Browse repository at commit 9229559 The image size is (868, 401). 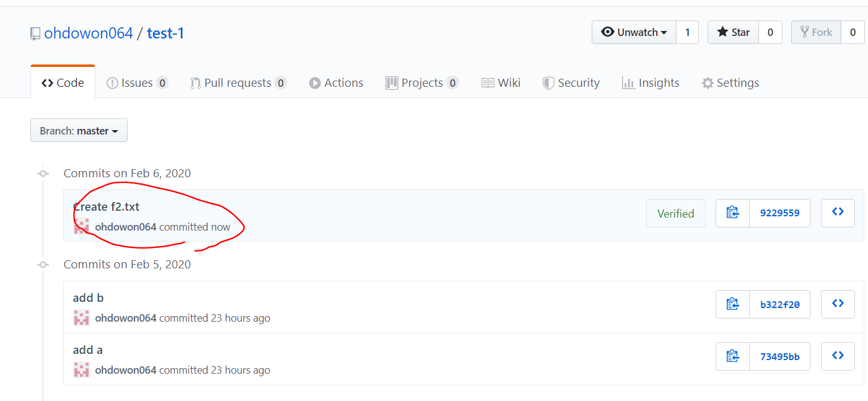[838, 213]
